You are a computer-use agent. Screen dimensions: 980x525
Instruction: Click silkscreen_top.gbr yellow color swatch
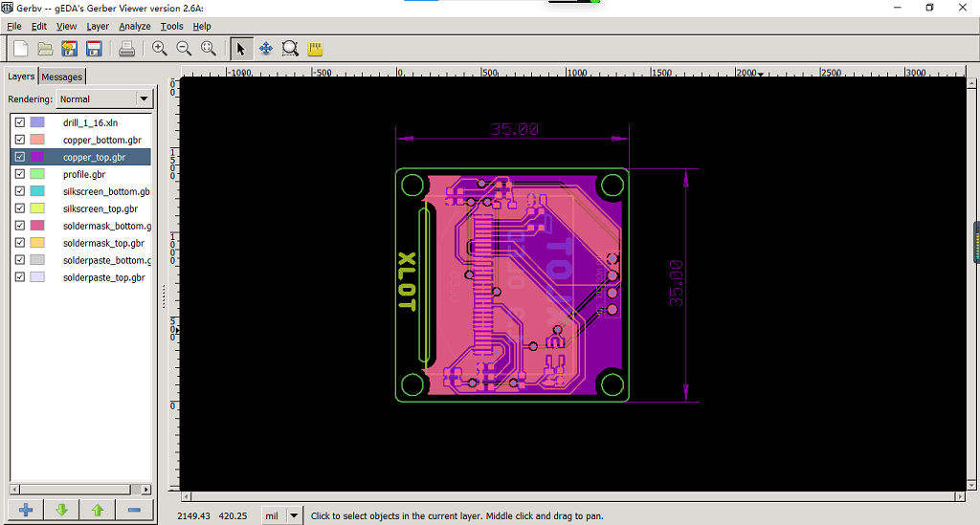coord(37,208)
